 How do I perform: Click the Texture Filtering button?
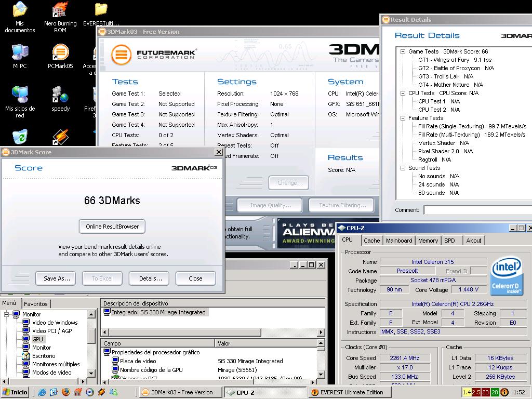click(x=341, y=205)
